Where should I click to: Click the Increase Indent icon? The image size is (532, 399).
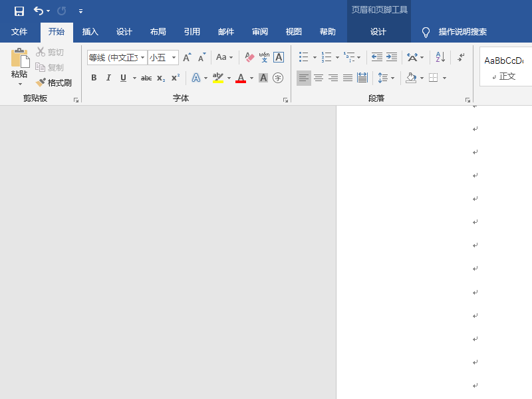pos(392,57)
